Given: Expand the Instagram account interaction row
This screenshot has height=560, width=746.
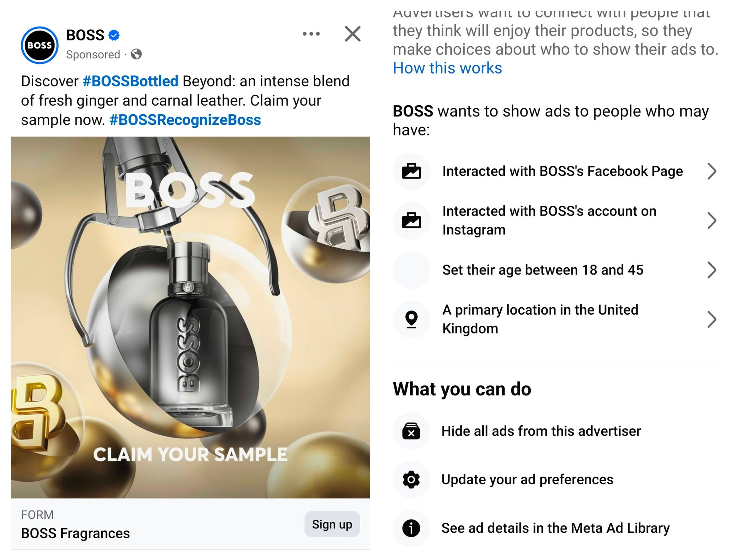Looking at the screenshot, I should (x=711, y=220).
